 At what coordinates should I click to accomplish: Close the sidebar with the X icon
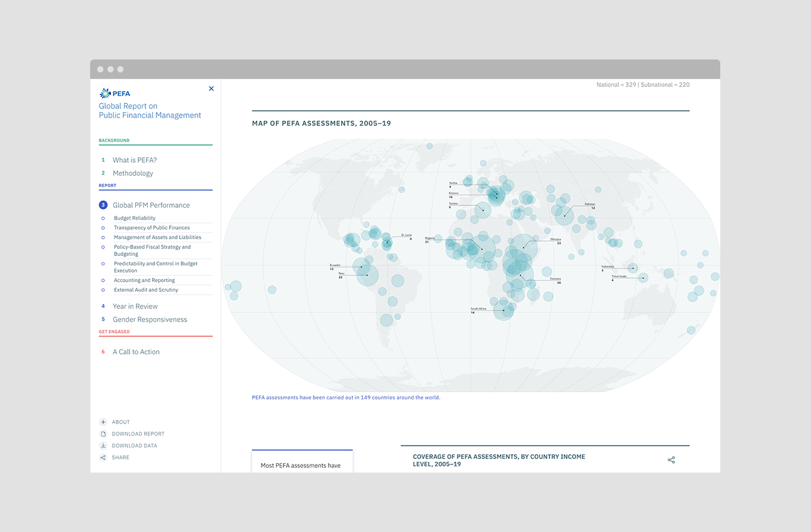click(211, 89)
